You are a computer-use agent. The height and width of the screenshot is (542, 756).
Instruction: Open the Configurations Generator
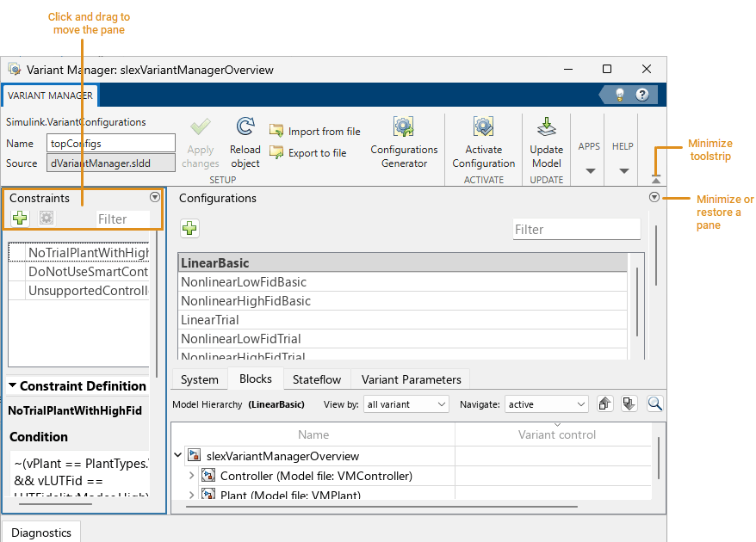[404, 142]
